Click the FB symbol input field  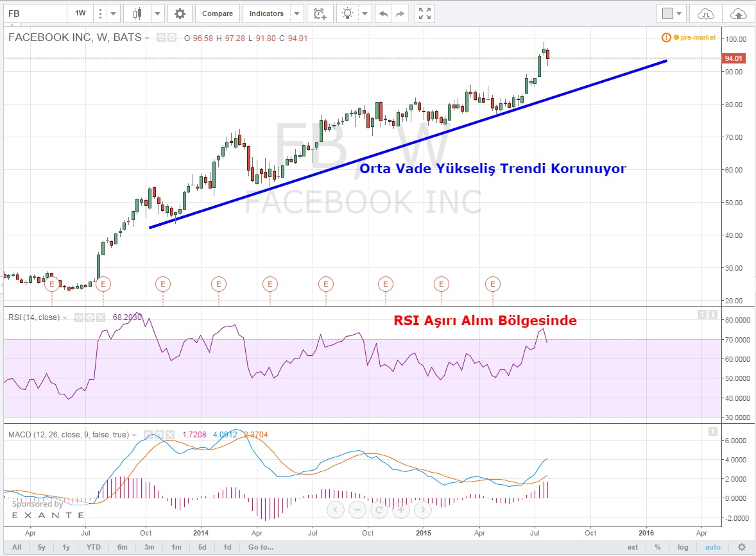(x=35, y=13)
